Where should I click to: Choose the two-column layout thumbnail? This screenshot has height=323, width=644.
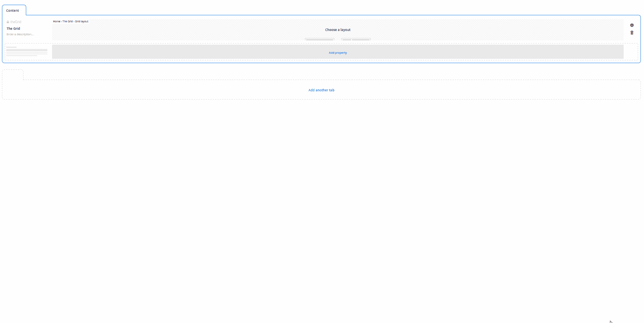[x=356, y=39]
